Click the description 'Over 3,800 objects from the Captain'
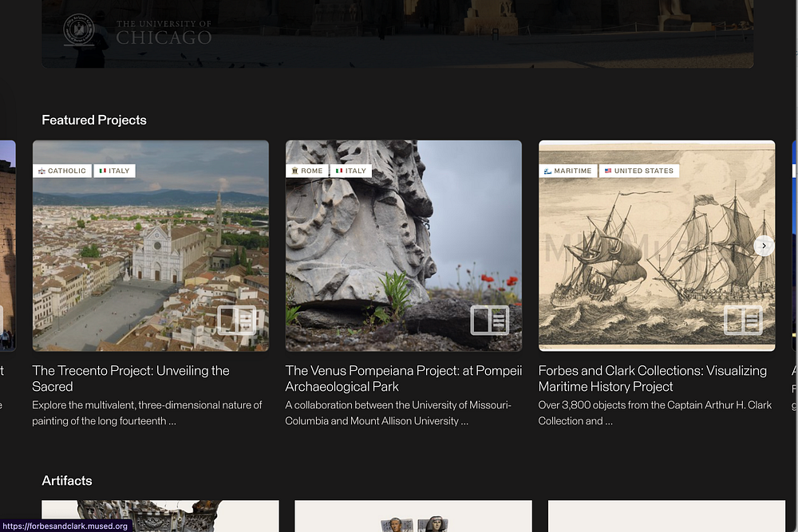Viewport: 798px width, 532px height. (655, 413)
